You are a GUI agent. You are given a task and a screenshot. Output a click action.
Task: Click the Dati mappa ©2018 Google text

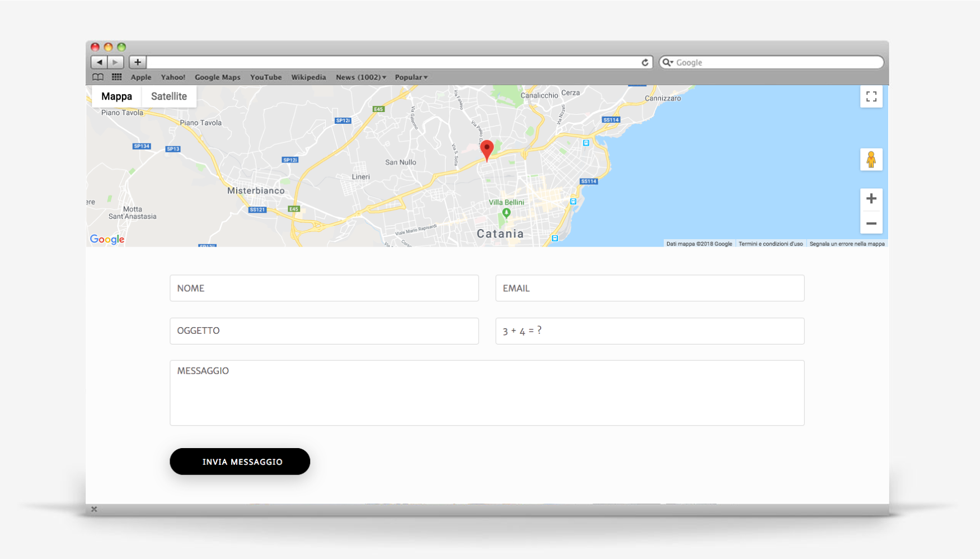point(699,244)
